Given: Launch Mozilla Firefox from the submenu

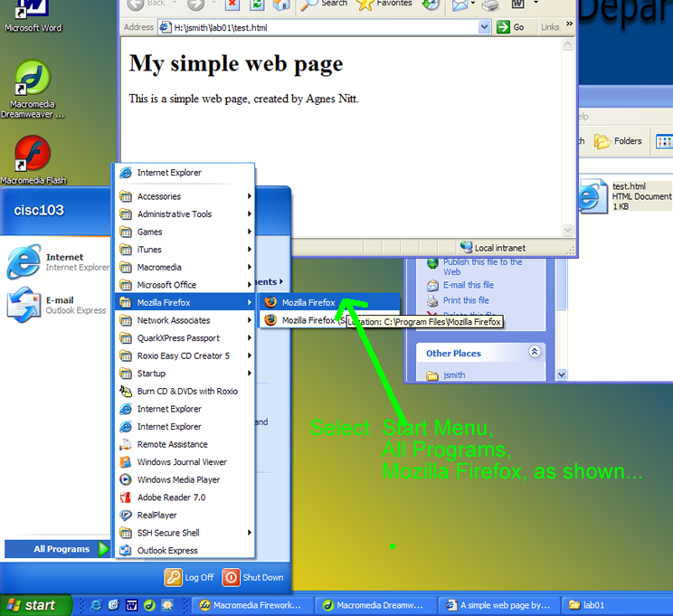Looking at the screenshot, I should (329, 302).
